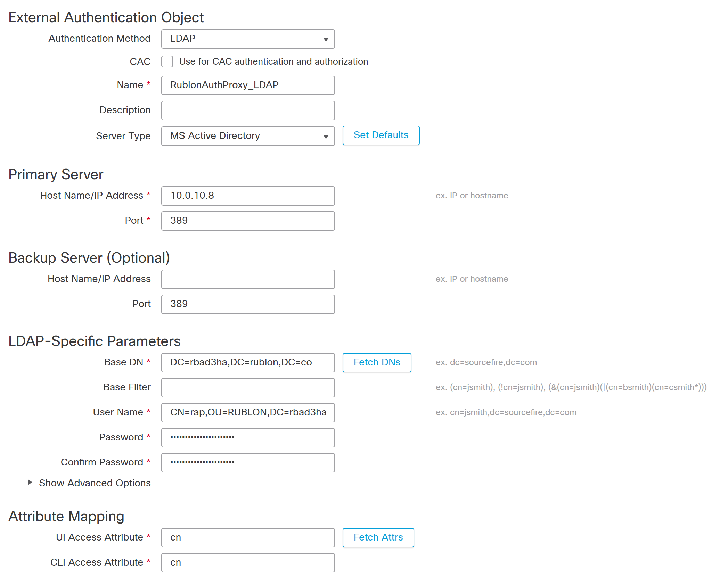Image resolution: width=728 pixels, height=585 pixels.
Task: Click the UI Access Attribute field
Action: [x=248, y=538]
